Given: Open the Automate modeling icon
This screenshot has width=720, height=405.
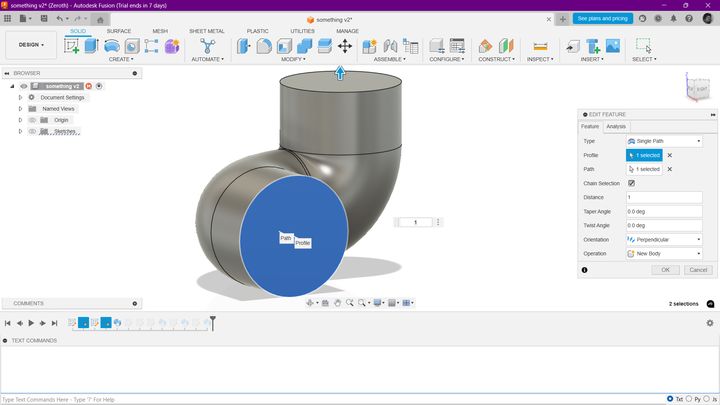Looking at the screenshot, I should [x=208, y=46].
